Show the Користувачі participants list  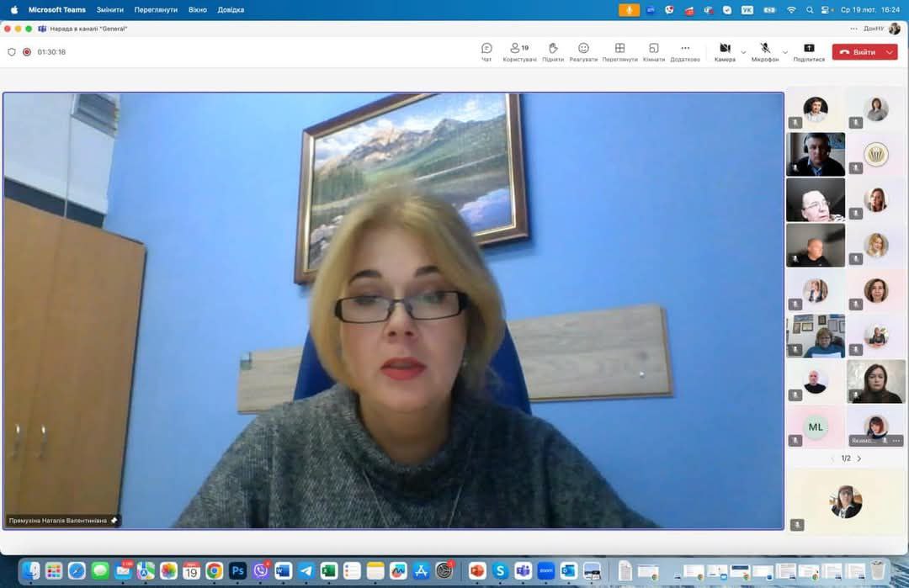pos(519,52)
